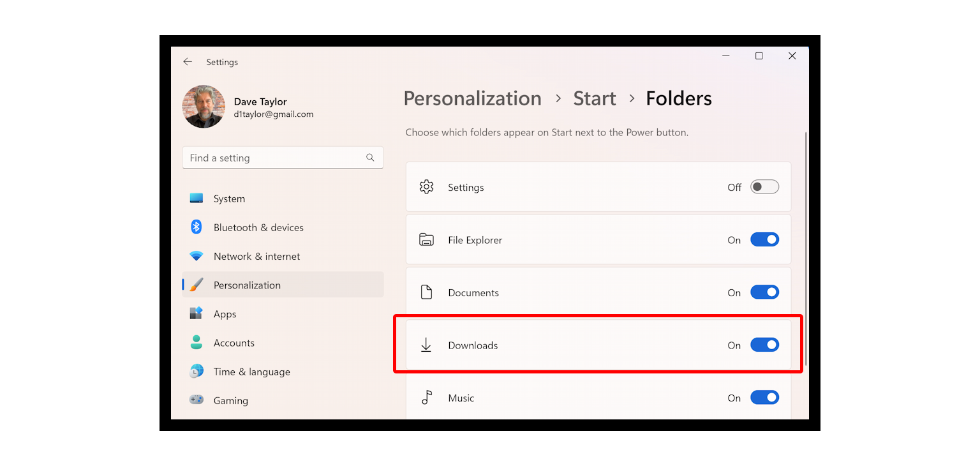Click the back arrow button
This screenshot has width=980, height=466.
tap(187, 61)
